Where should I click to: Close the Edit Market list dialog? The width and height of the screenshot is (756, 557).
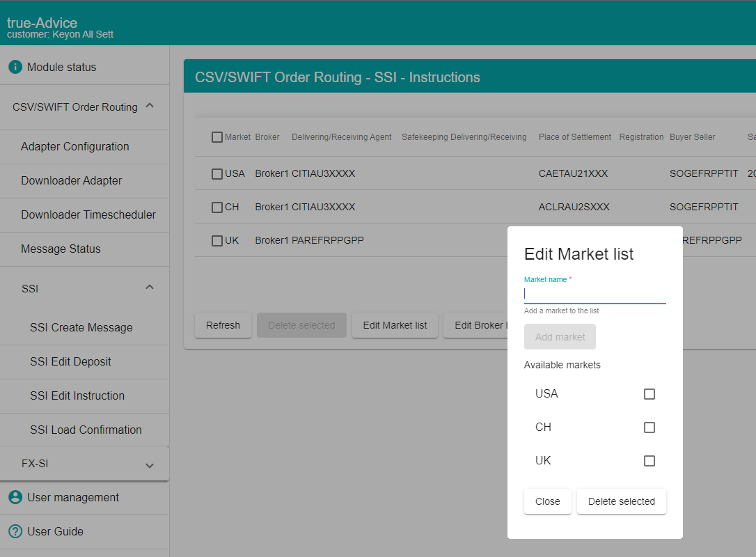(x=548, y=501)
